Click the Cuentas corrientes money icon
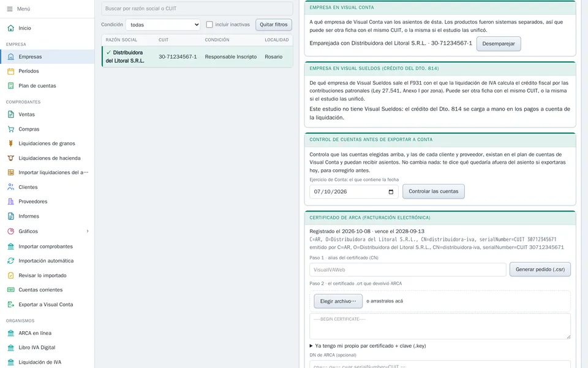The width and height of the screenshot is (588, 368). [11, 290]
